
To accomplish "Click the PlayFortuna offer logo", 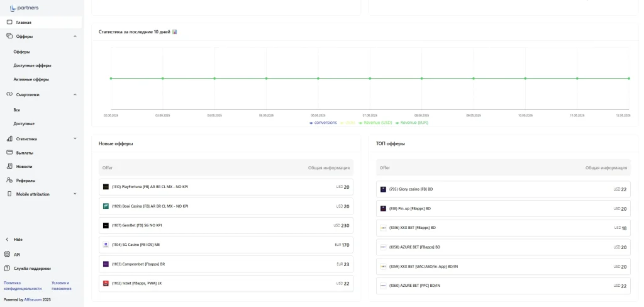I will pos(106,187).
